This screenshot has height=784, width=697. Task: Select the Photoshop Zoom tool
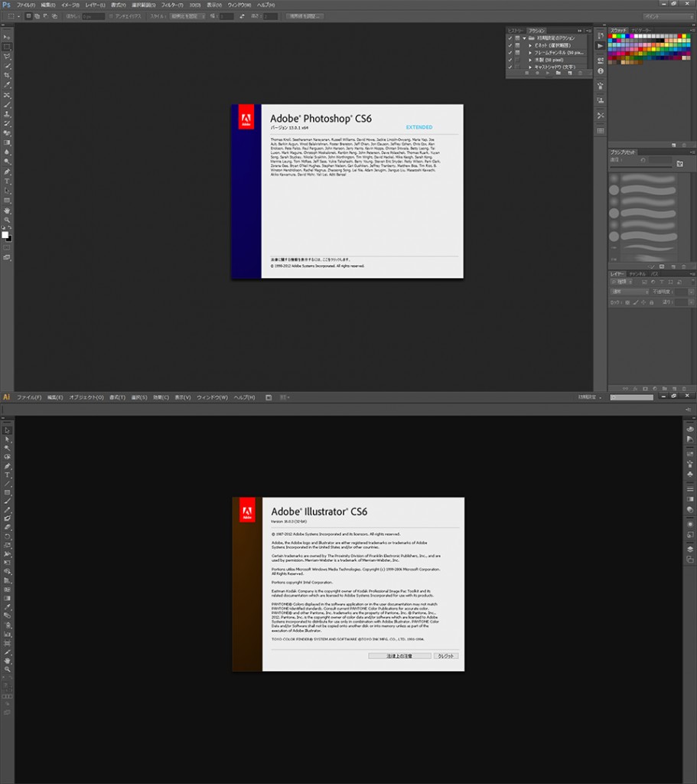tap(7, 220)
